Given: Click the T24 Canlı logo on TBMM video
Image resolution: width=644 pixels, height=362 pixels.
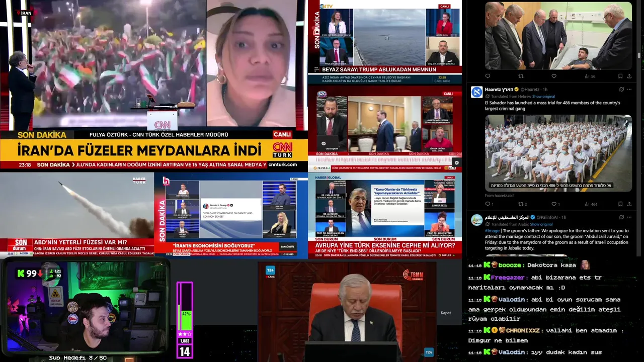Looking at the screenshot, I should tap(270, 271).
